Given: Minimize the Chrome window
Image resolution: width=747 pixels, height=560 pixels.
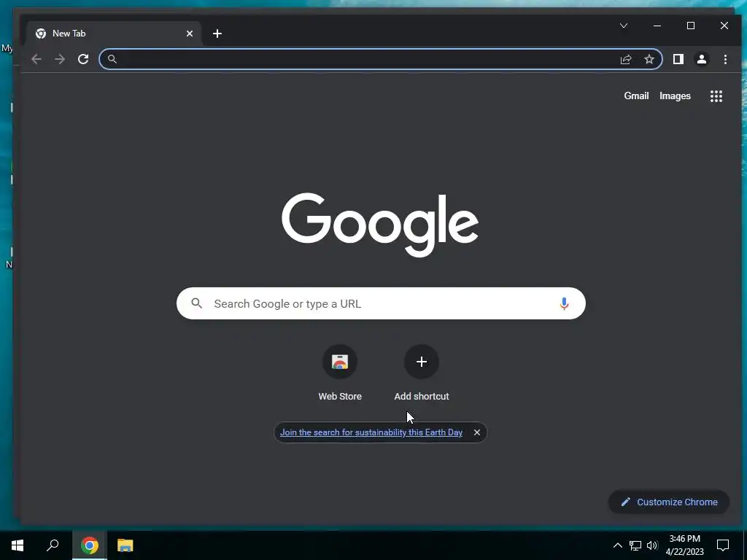Looking at the screenshot, I should (657, 26).
